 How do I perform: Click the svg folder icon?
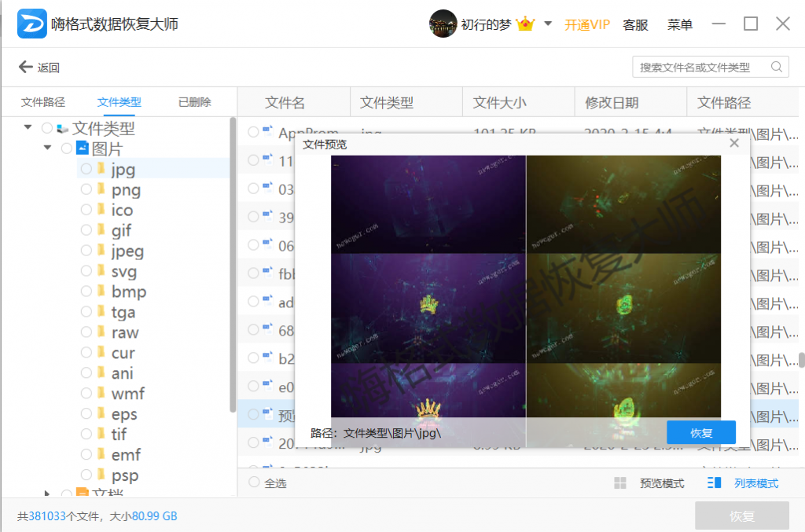pos(101,270)
